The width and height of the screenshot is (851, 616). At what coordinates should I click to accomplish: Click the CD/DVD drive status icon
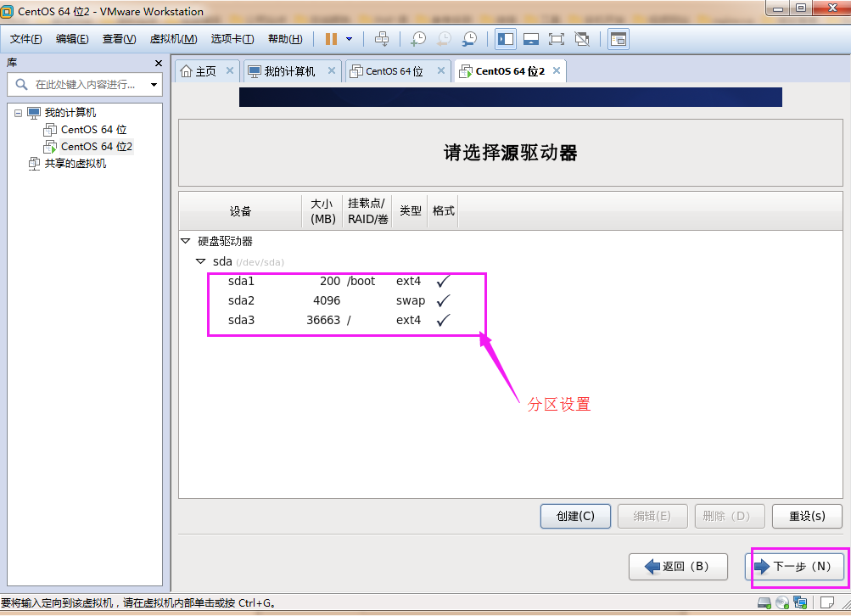pyautogui.click(x=782, y=603)
